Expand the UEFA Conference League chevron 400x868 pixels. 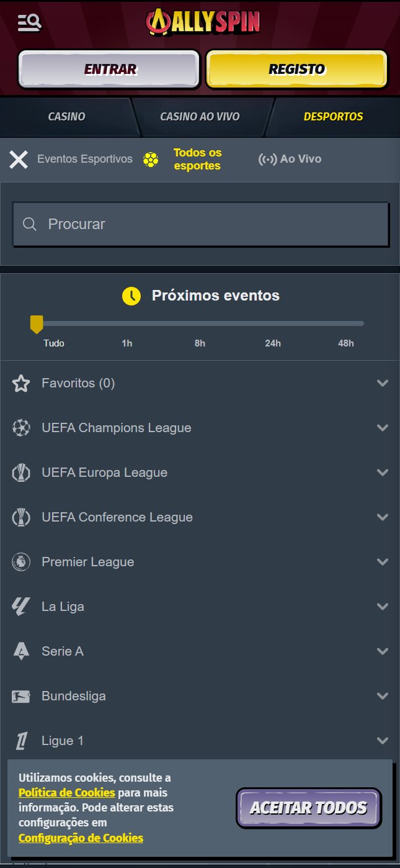(383, 517)
